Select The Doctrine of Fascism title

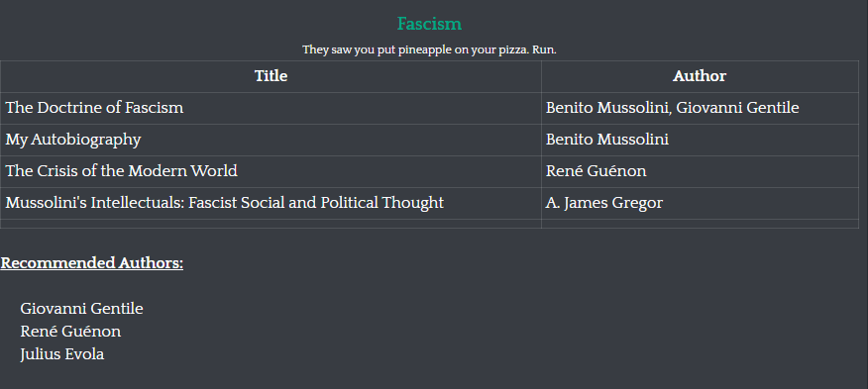click(x=95, y=108)
